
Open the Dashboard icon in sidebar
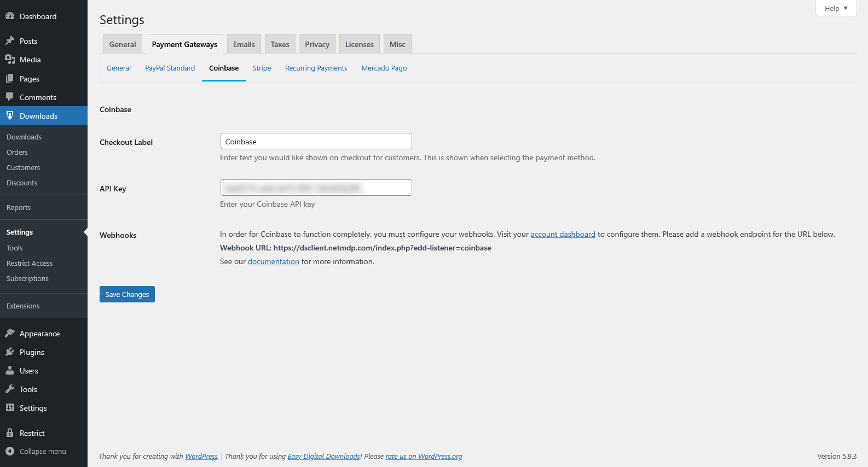point(10,16)
